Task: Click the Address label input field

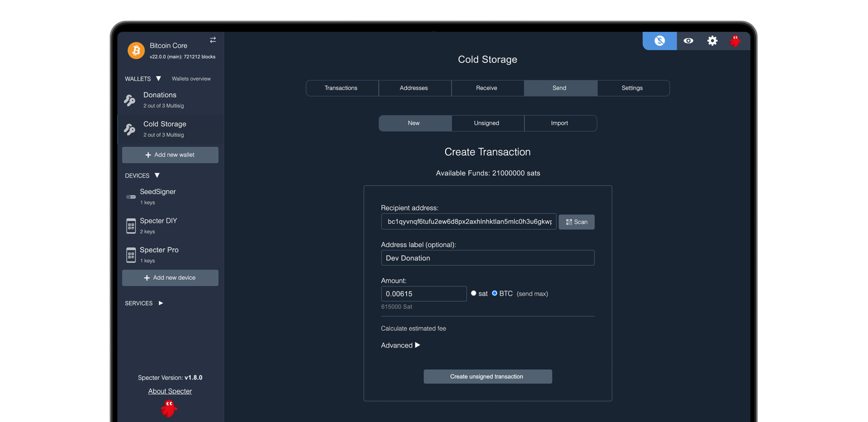Action: [488, 258]
